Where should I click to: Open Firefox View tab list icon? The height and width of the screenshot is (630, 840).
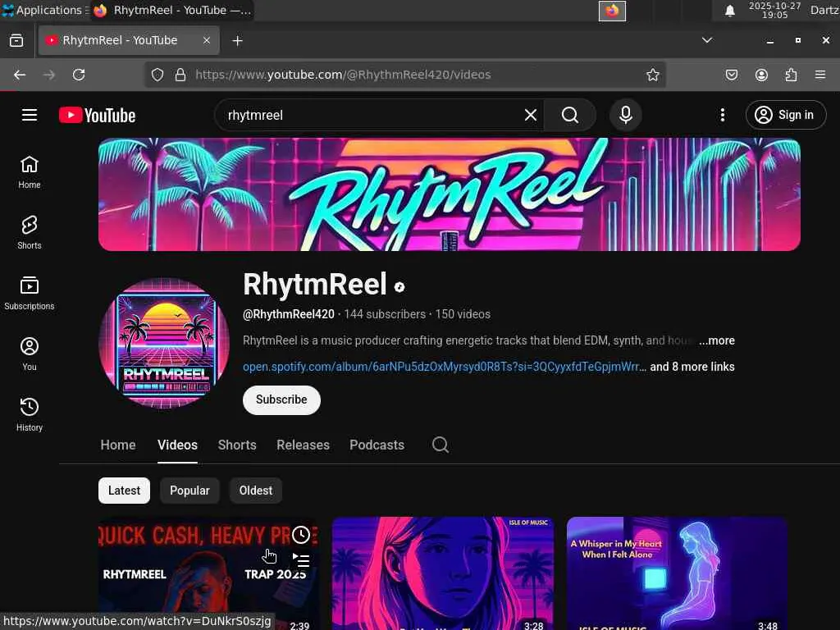coord(16,40)
